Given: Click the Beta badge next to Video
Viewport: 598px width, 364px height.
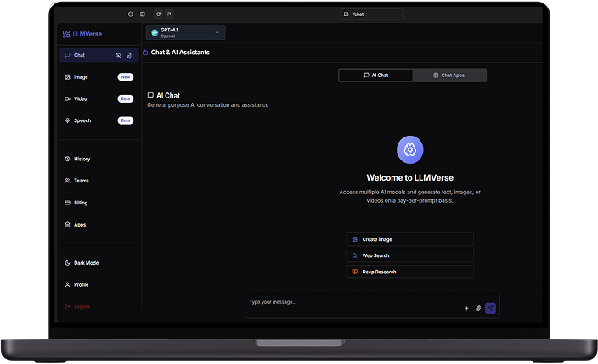Looking at the screenshot, I should (x=126, y=98).
